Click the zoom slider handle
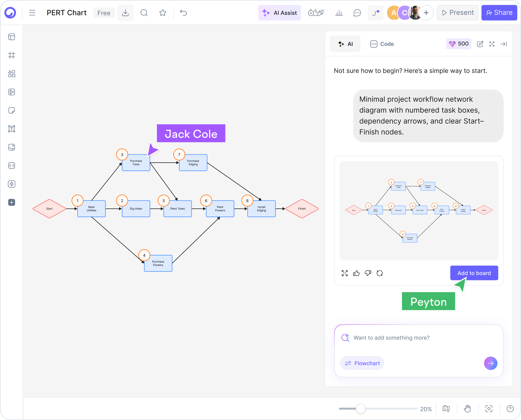 point(360,409)
